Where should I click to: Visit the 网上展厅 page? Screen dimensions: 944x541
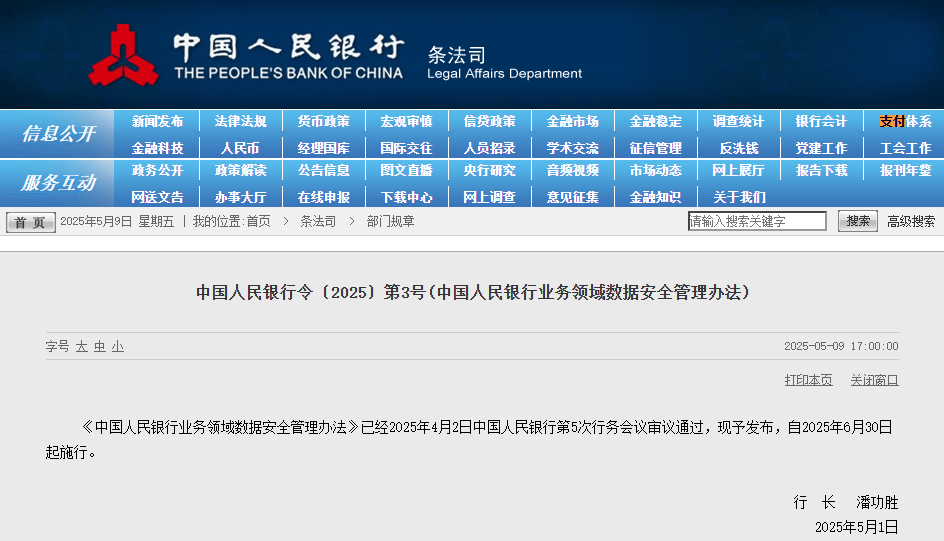click(x=739, y=171)
